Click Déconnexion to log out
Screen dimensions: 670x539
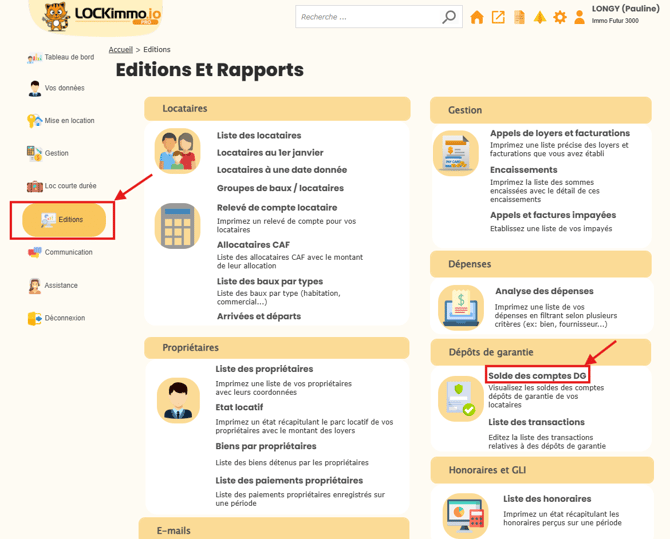(56, 318)
